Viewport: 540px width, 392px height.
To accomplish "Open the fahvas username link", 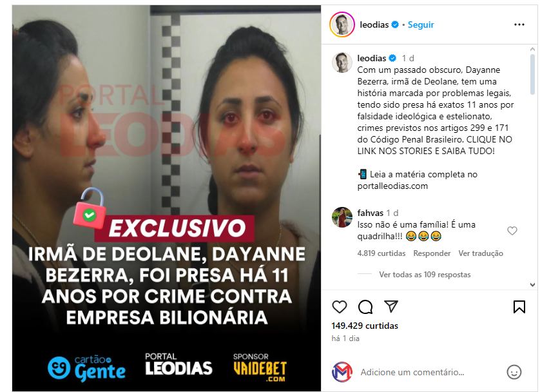I will [371, 213].
